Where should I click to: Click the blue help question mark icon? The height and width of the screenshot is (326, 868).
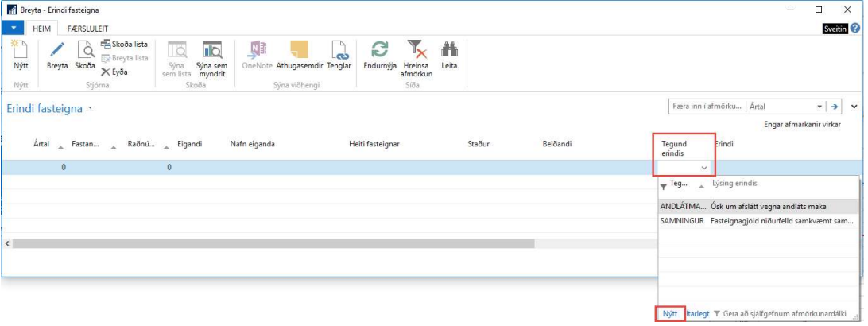pos(855,28)
